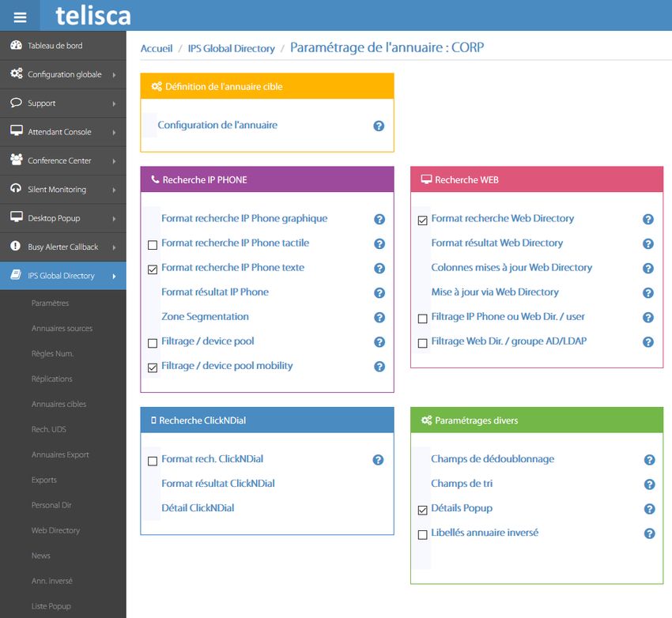Open help for Mise à jour via Web Directory
Image resolution: width=672 pixels, height=618 pixels.
click(x=647, y=293)
